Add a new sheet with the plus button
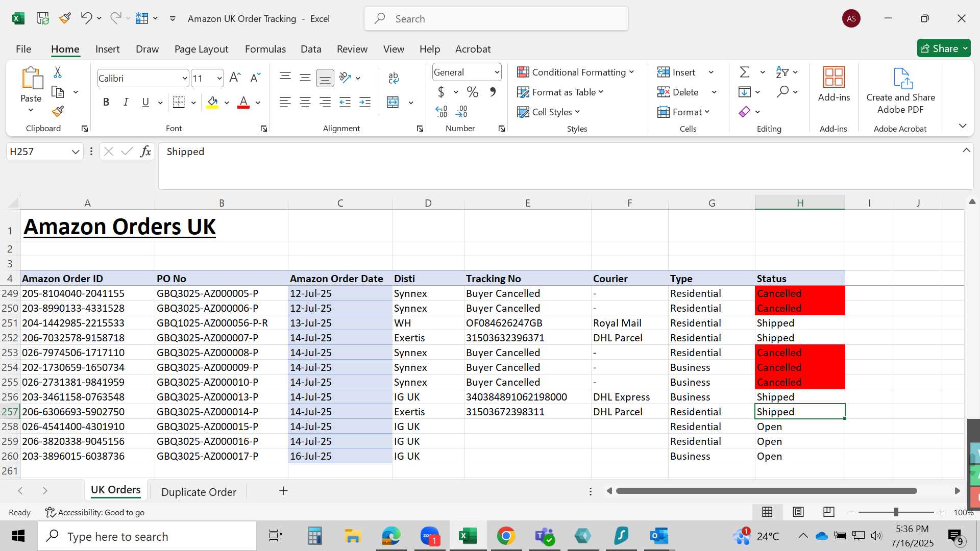The height and width of the screenshot is (551, 980). pos(283,491)
